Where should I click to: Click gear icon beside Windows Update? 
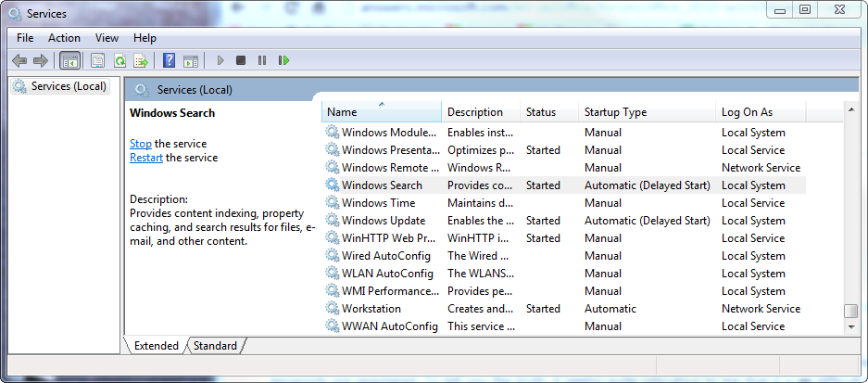click(x=333, y=220)
